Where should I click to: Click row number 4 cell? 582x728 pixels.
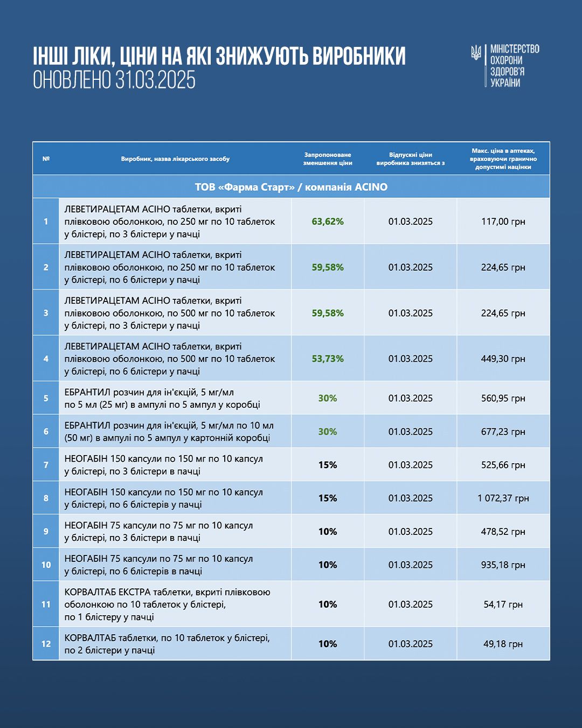point(46,359)
